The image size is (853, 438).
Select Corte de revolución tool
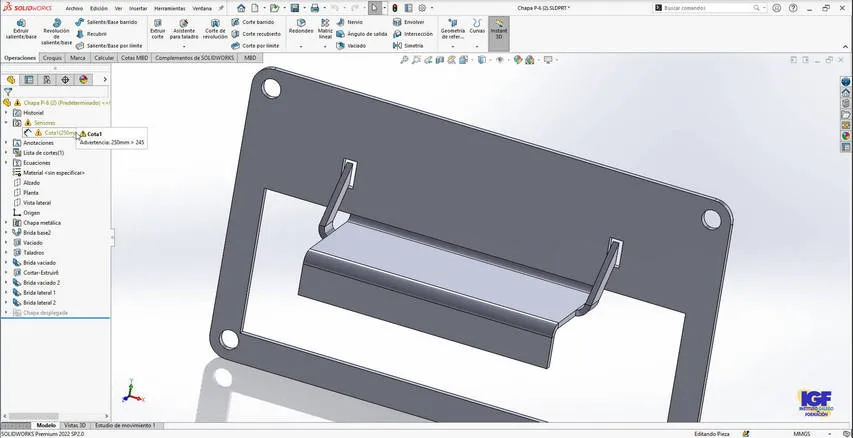215,29
